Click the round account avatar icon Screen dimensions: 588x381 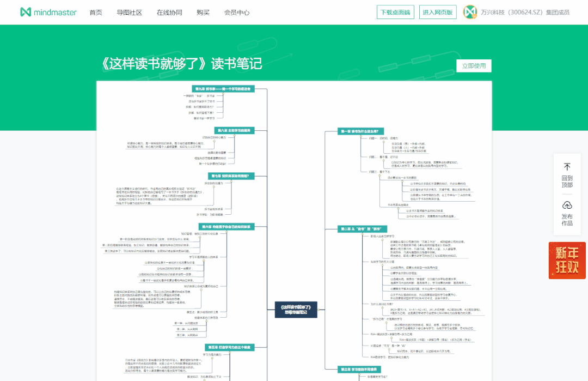(x=470, y=12)
